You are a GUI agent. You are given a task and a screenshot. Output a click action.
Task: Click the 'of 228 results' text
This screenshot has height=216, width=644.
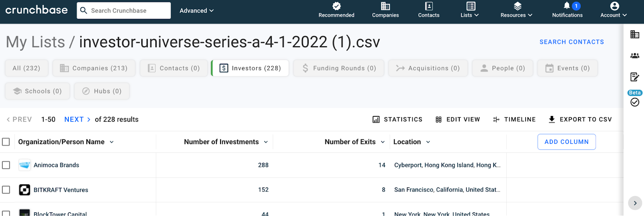[117, 119]
